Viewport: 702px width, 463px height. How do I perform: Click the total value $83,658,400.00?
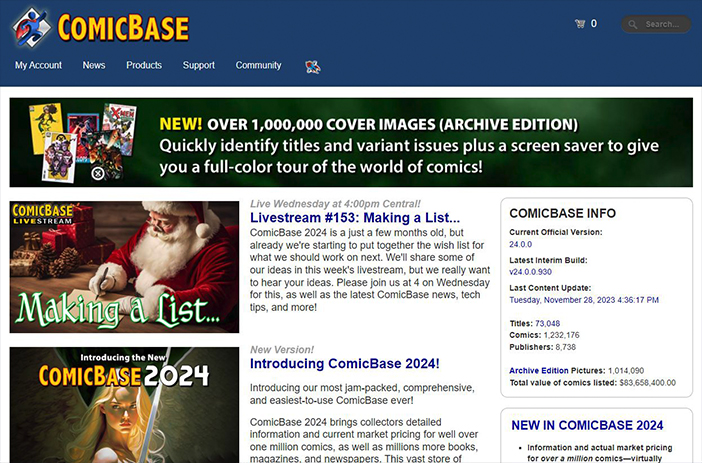647,383
